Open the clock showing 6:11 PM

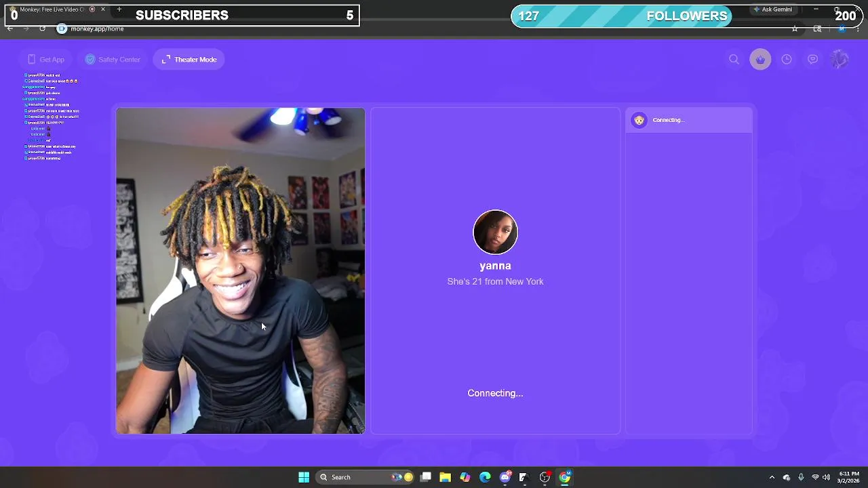point(849,477)
